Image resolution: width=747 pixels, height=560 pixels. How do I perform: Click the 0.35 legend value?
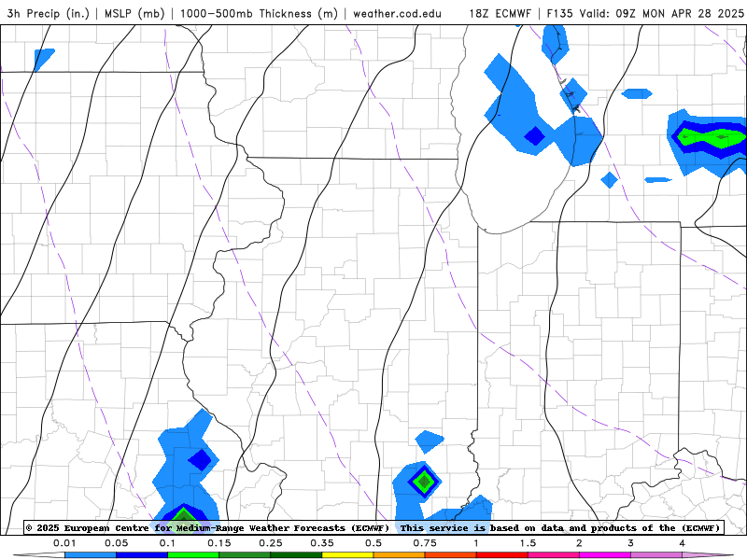[322, 543]
